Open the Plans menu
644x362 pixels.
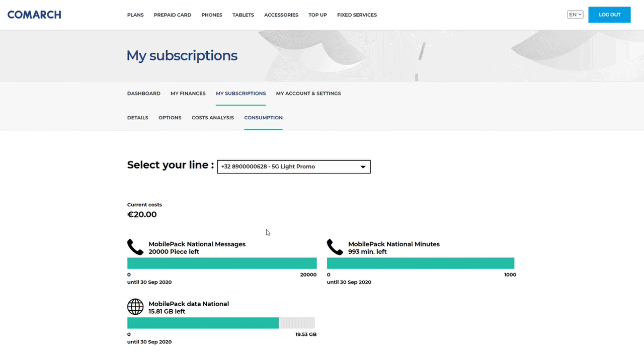tap(135, 15)
